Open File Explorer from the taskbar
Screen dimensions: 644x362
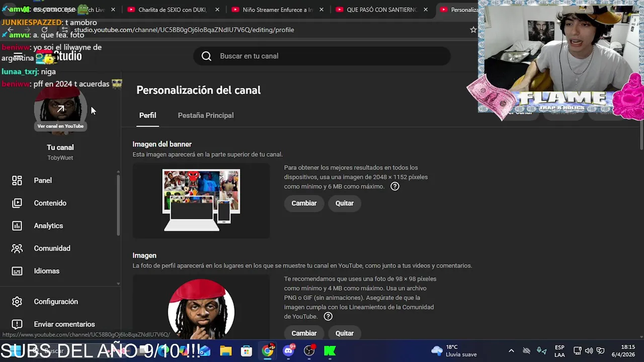(x=225, y=350)
